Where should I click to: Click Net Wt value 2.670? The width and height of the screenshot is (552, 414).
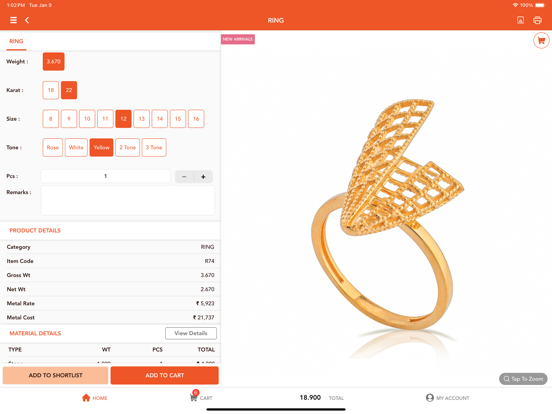(207, 289)
